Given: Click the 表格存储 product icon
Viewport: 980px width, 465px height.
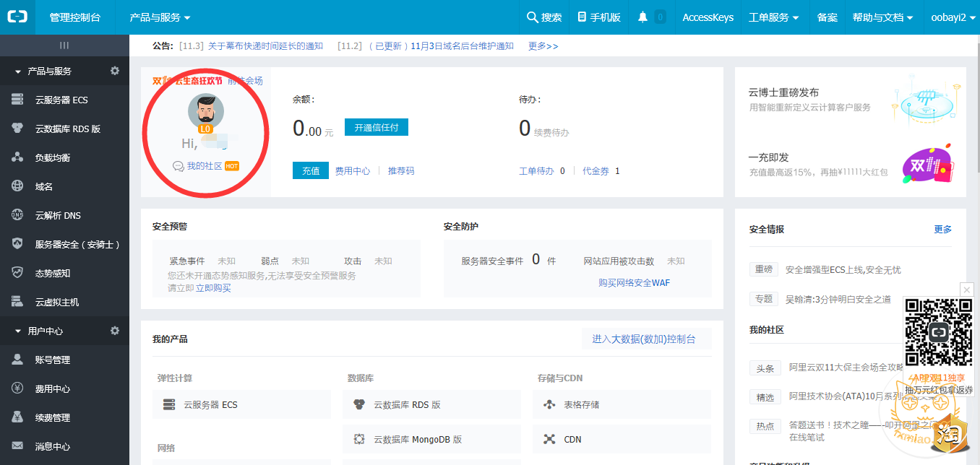Looking at the screenshot, I should click(549, 404).
